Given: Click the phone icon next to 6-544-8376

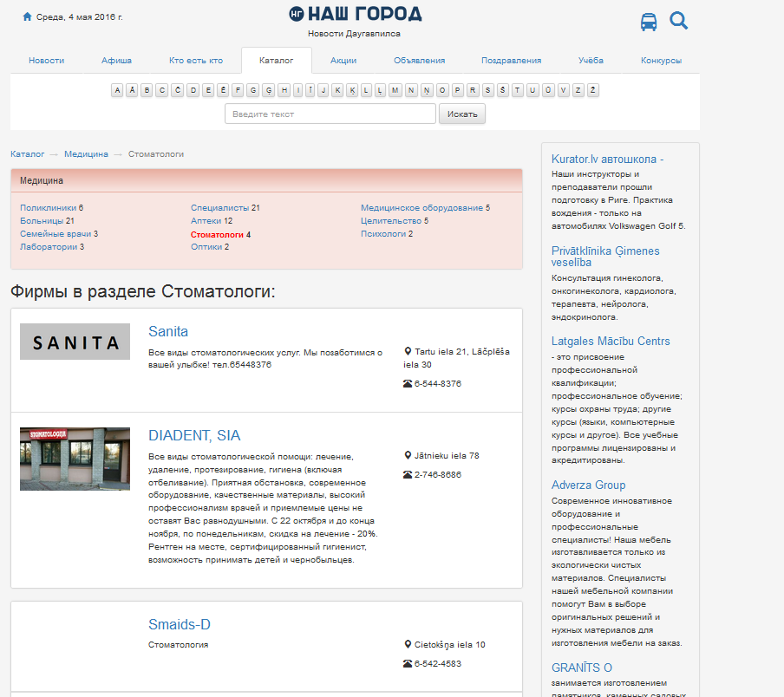Looking at the screenshot, I should (x=408, y=383).
